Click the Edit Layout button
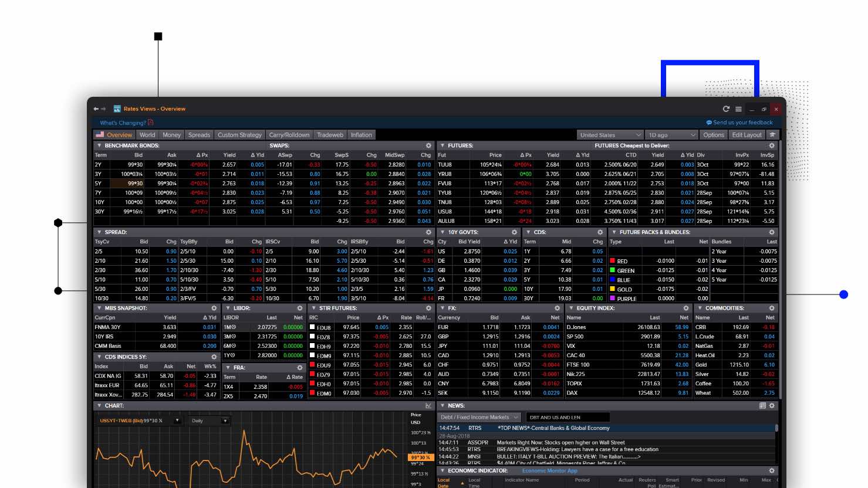 click(747, 135)
